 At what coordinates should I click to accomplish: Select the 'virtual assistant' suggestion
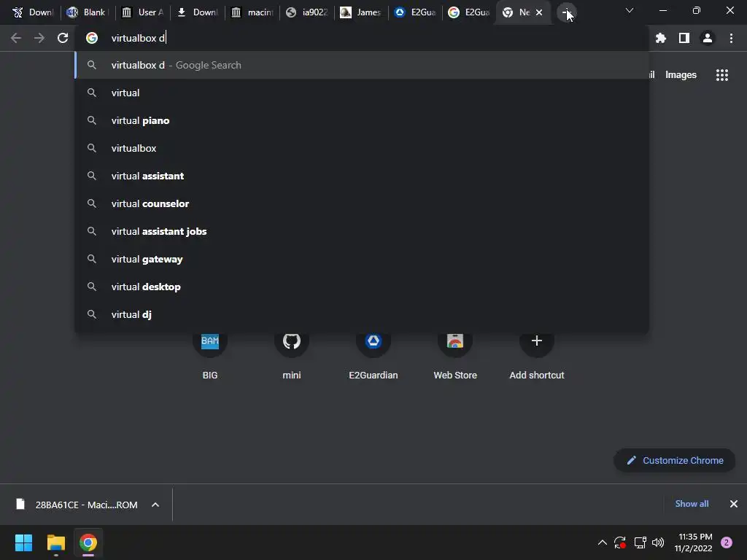362,176
